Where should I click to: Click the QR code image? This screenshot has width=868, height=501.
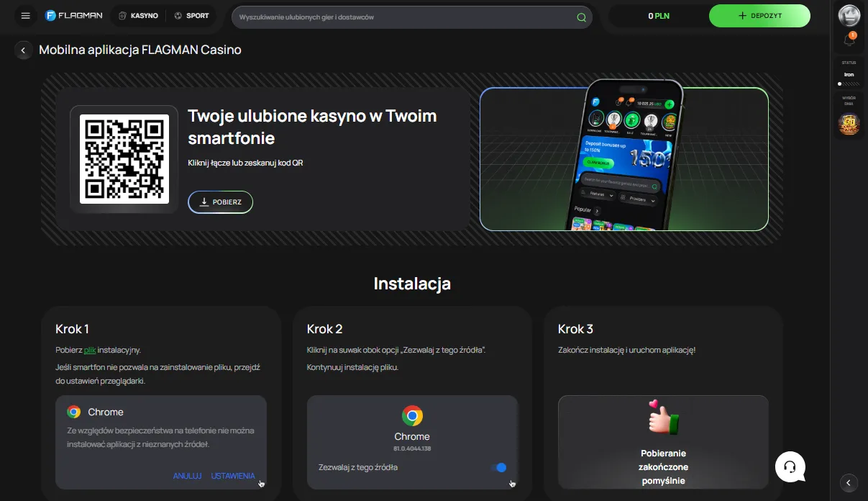124,158
